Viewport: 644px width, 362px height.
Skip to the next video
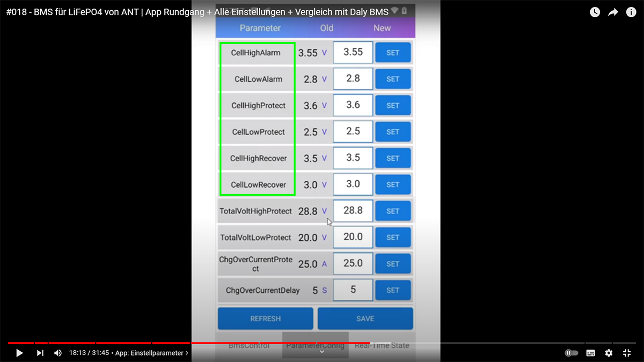tap(40, 353)
